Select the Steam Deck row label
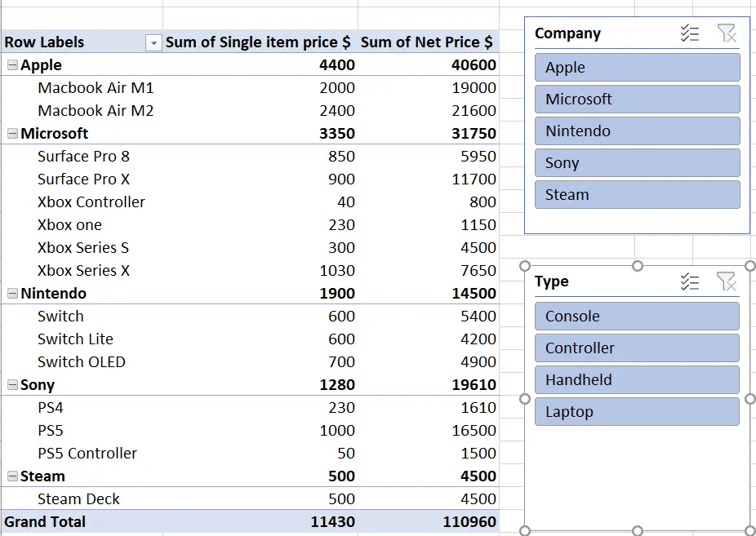 78,499
